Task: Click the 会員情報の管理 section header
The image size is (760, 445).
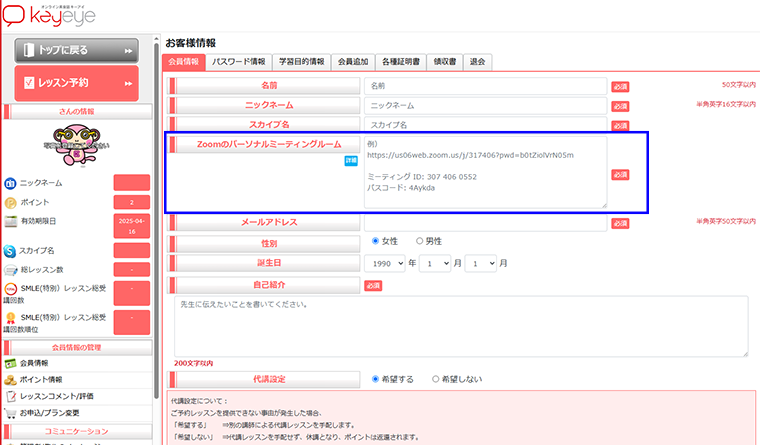Action: coord(78,348)
